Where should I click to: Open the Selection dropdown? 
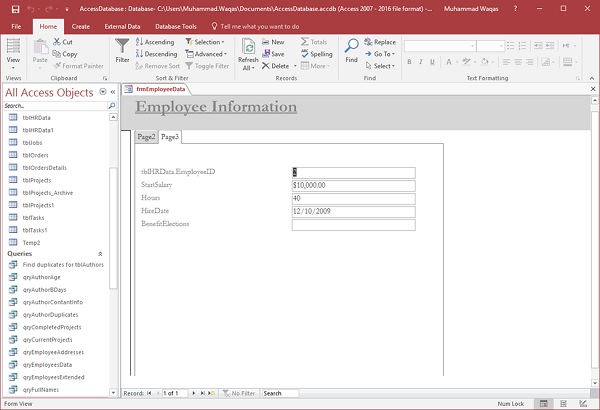pyautogui.click(x=209, y=42)
